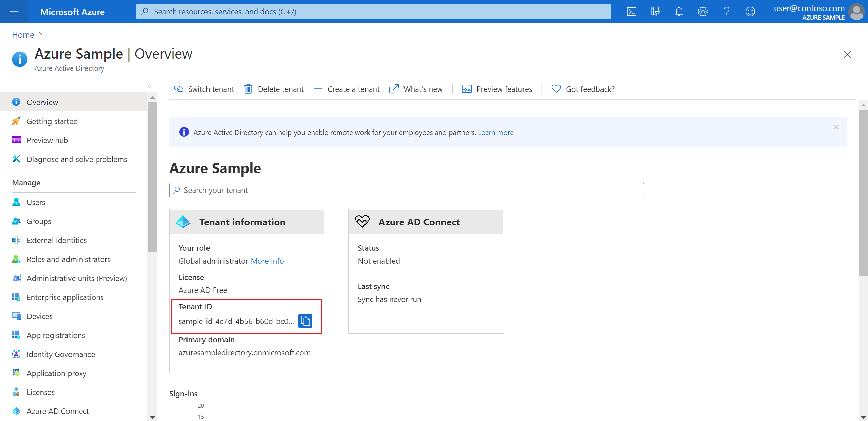Open What's new
The height and width of the screenshot is (421, 868).
coord(416,89)
